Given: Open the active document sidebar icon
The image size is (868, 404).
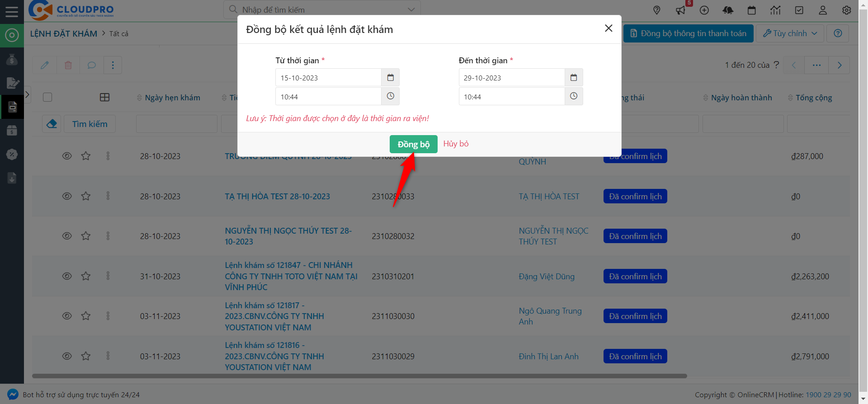Looking at the screenshot, I should [12, 107].
